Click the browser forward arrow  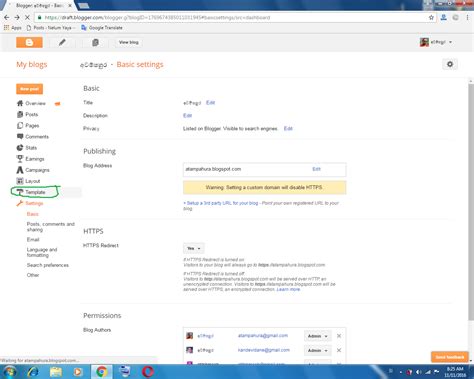click(17, 17)
